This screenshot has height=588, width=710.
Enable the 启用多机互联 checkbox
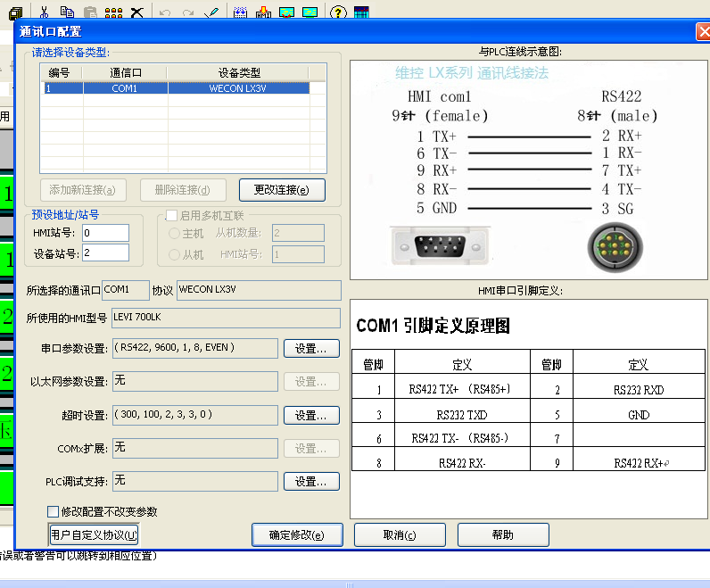(x=172, y=216)
